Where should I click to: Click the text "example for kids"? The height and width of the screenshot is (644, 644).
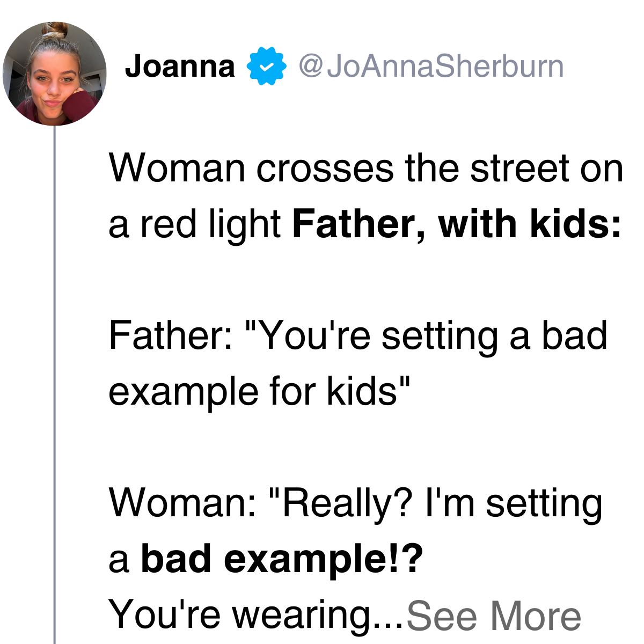(253, 391)
